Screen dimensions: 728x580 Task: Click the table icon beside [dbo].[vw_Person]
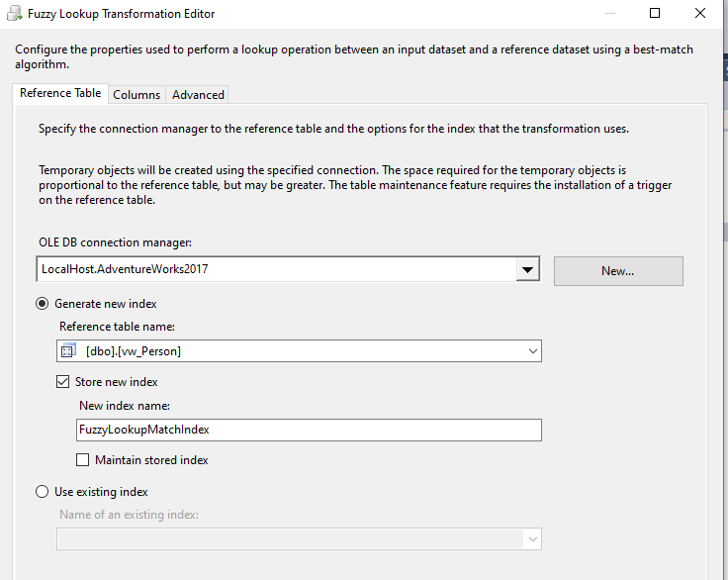coord(69,351)
